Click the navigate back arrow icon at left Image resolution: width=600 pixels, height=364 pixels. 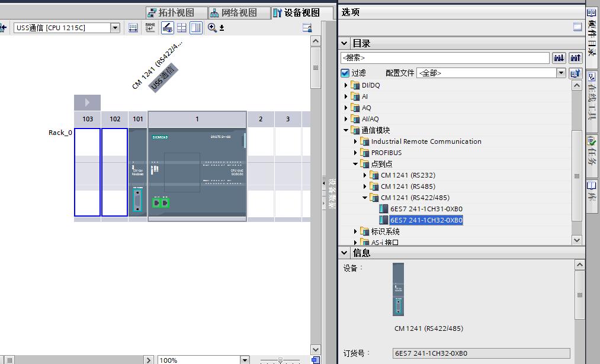[3, 28]
